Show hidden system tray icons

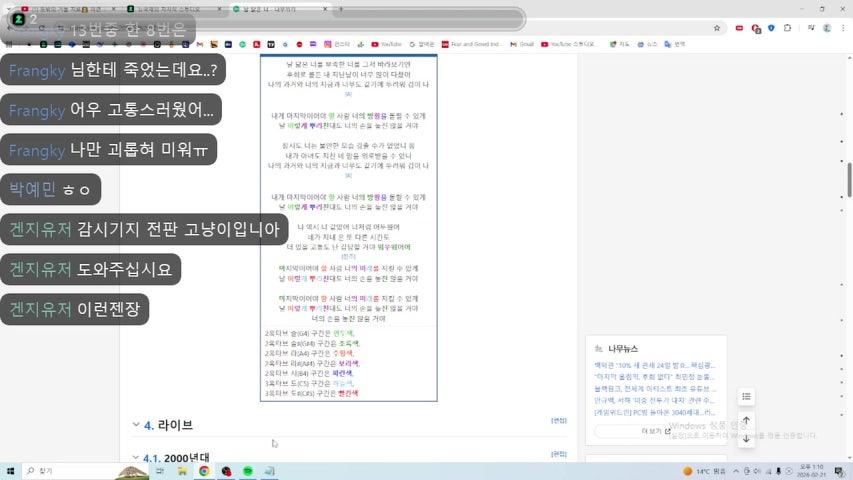[x=735, y=471]
